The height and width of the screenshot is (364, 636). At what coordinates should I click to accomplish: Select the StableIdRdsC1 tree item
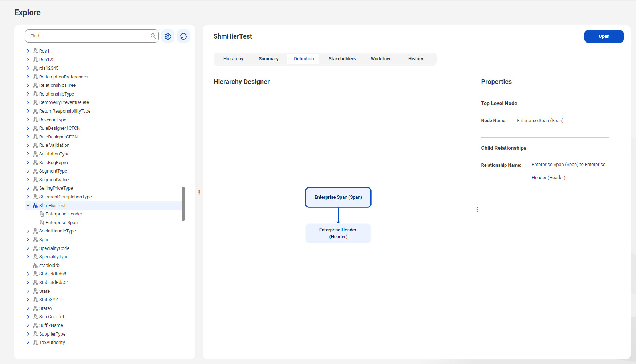click(54, 282)
